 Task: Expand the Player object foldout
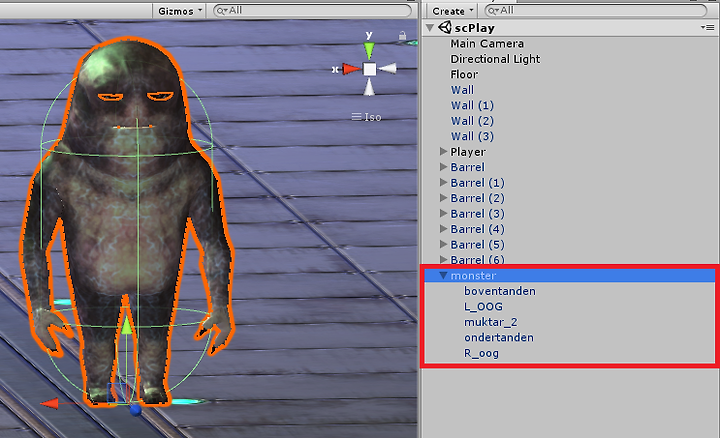click(x=443, y=151)
